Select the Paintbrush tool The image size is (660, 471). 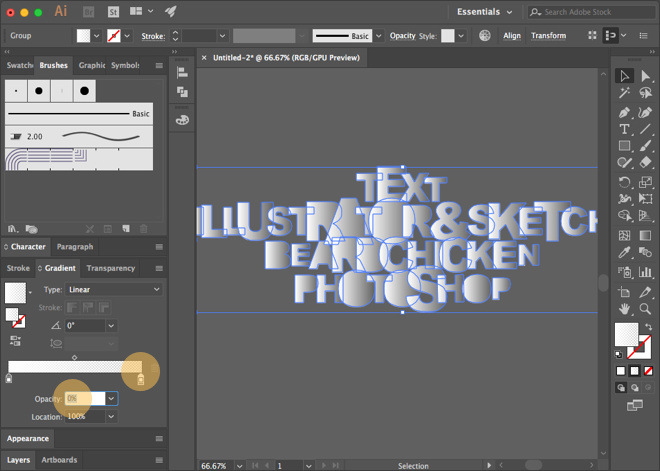(x=645, y=146)
